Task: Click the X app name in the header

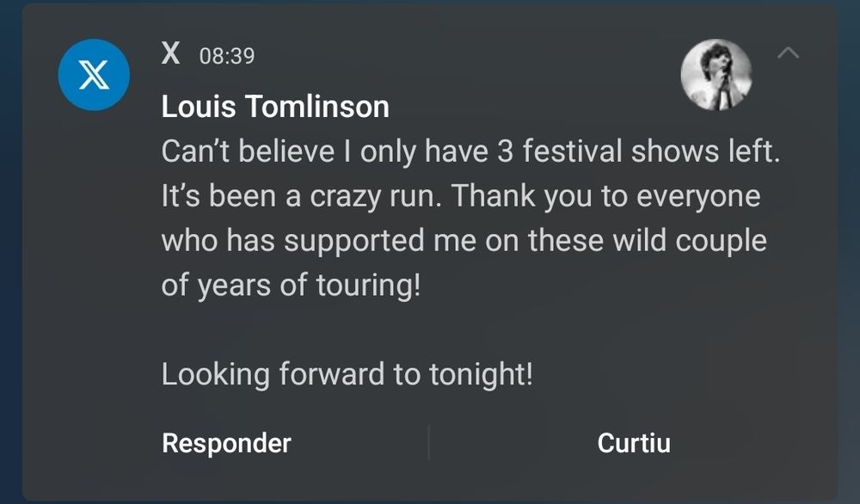Action: 171,54
